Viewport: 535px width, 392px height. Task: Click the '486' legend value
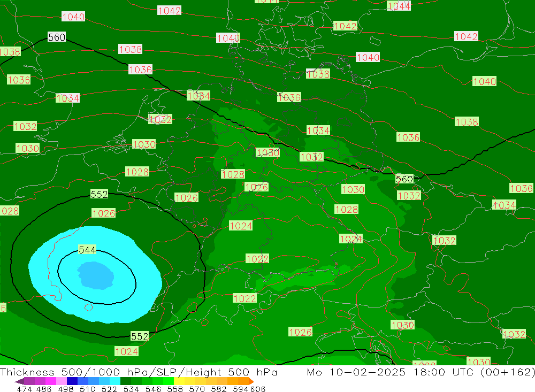pyautogui.click(x=44, y=389)
